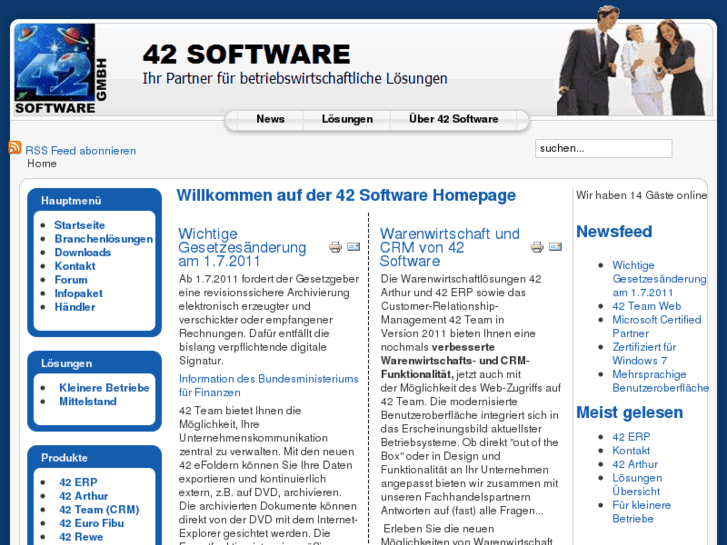Click the business people header image
Screen dimensions: 727x545
(633, 60)
